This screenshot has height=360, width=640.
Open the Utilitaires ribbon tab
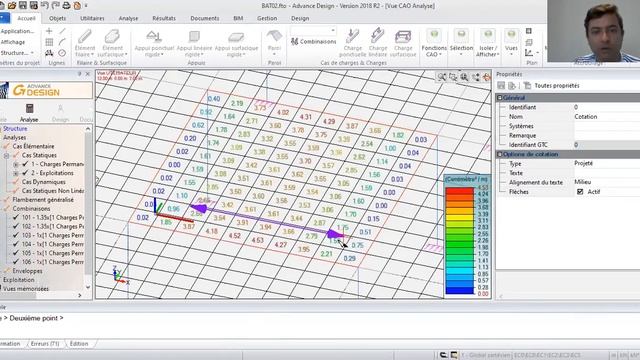click(x=92, y=18)
